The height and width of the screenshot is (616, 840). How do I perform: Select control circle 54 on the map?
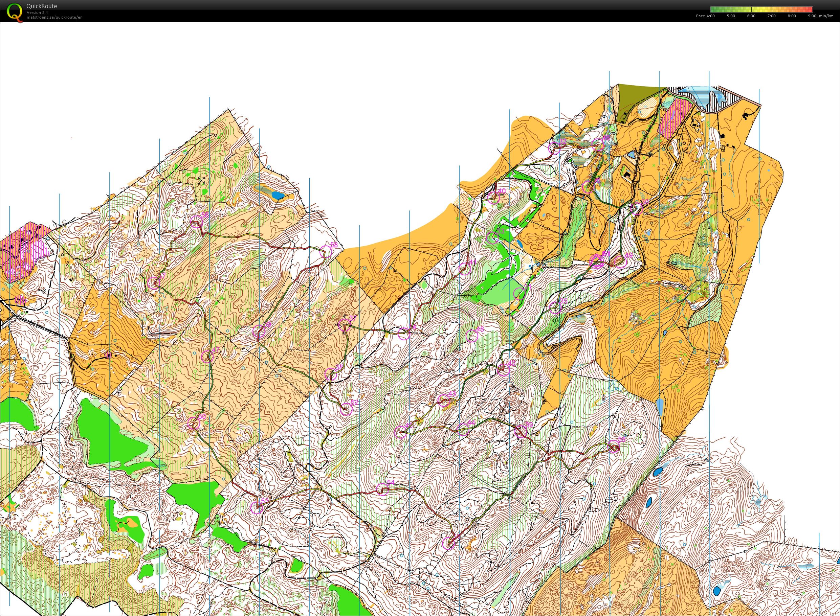(382, 489)
